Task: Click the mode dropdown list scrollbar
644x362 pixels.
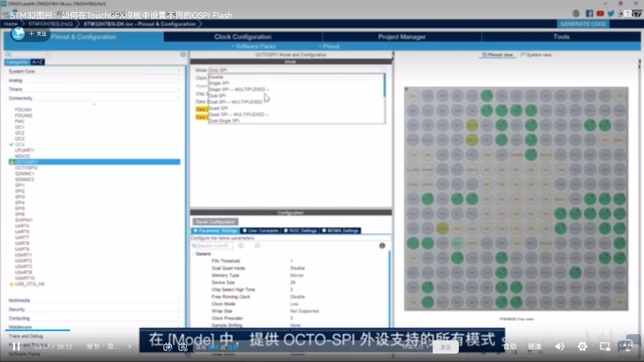Action: tap(384, 85)
